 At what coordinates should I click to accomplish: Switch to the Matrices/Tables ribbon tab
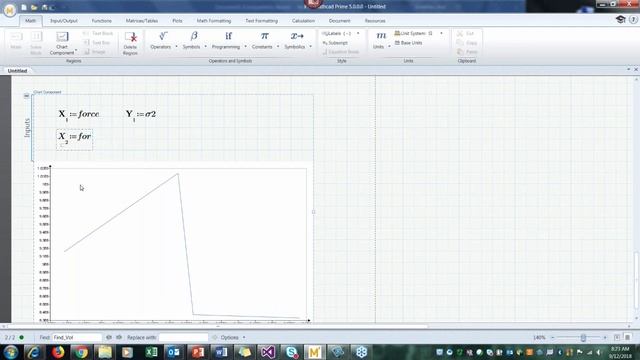click(x=142, y=20)
